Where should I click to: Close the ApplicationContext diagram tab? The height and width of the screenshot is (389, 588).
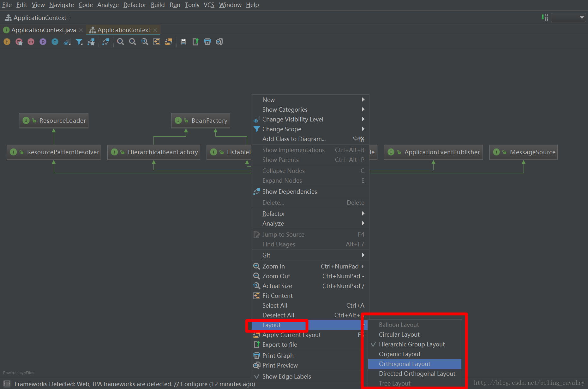[x=155, y=30]
